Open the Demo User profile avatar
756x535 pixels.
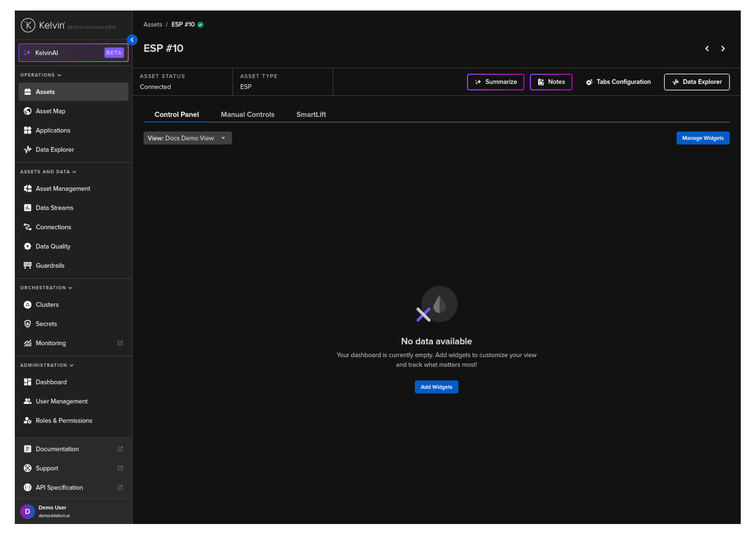28,511
